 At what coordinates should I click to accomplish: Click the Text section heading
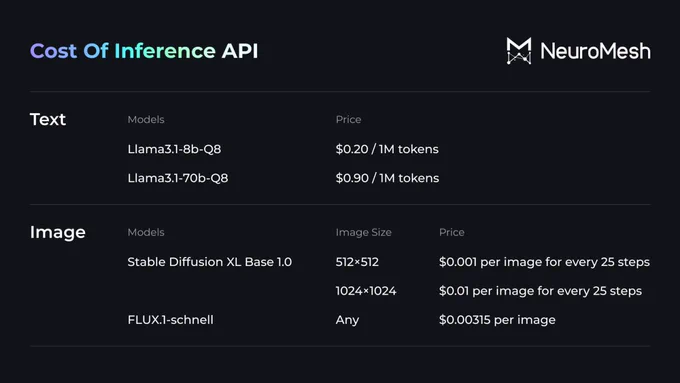[48, 119]
